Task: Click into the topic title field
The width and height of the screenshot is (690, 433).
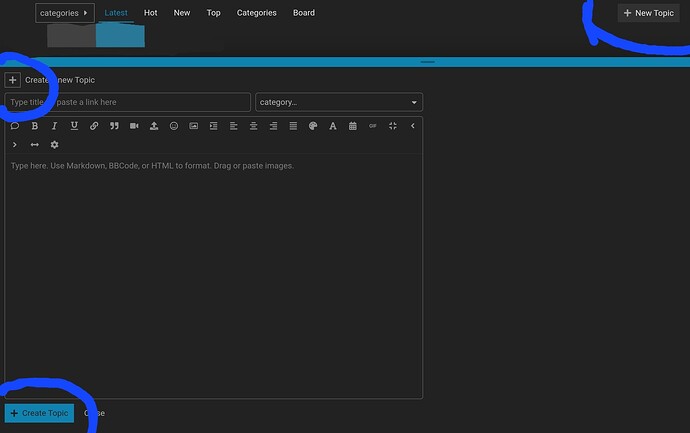Action: [x=128, y=102]
